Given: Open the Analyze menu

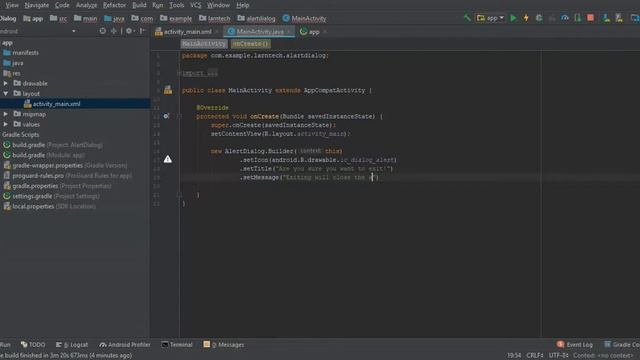Looking at the screenshot, I should point(87,5).
